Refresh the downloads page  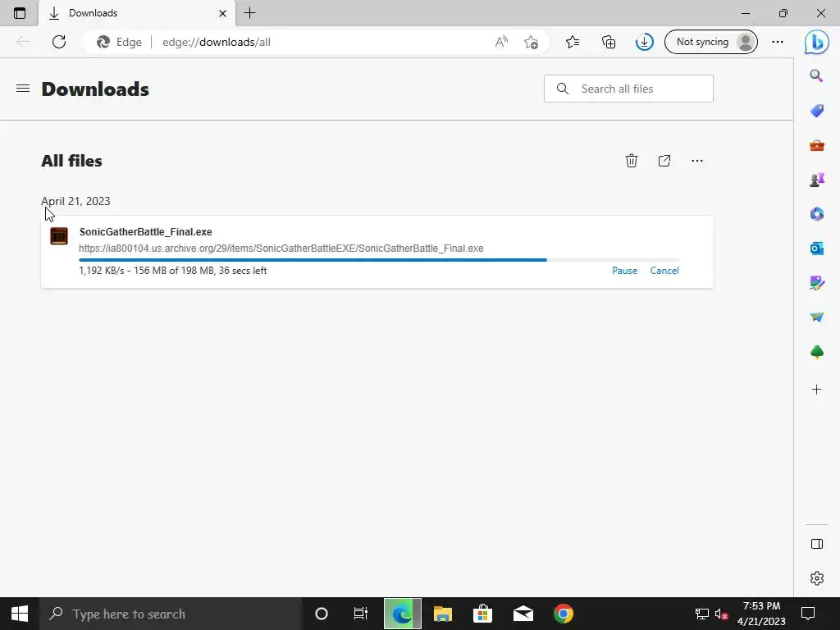click(59, 42)
